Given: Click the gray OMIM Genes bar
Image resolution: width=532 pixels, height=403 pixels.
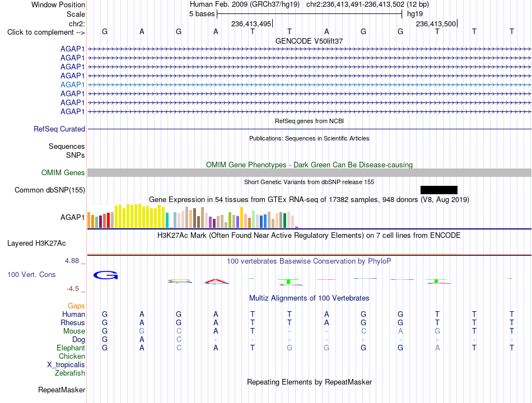Looking at the screenshot, I should pyautogui.click(x=309, y=172).
